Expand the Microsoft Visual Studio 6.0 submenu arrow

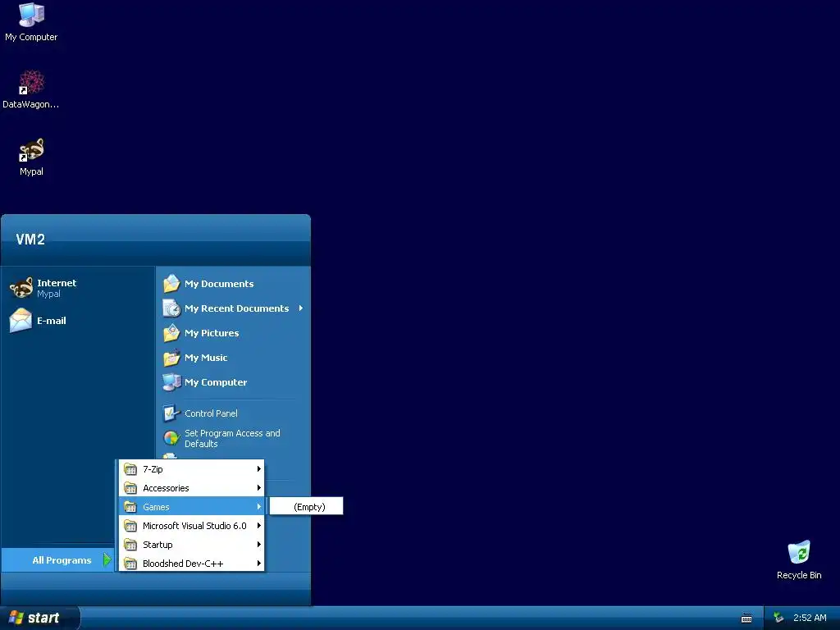258,526
